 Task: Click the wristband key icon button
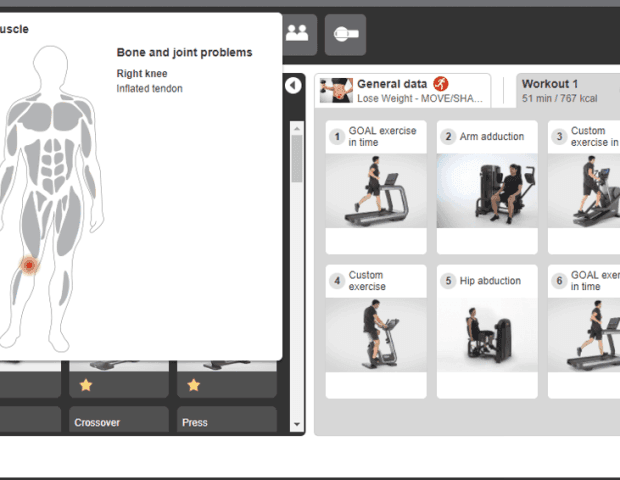tap(346, 34)
